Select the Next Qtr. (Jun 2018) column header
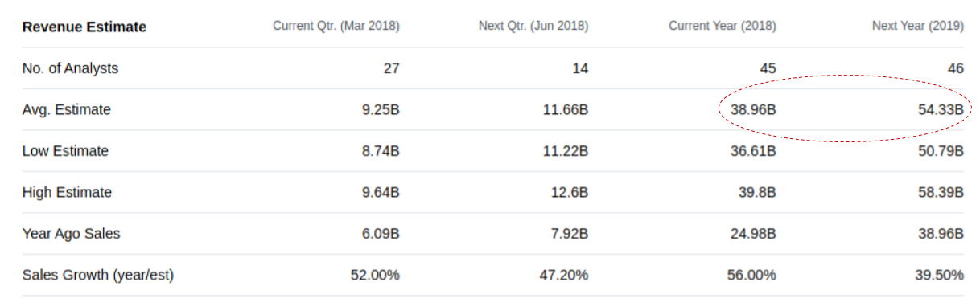This screenshot has width=980, height=307. [x=533, y=27]
